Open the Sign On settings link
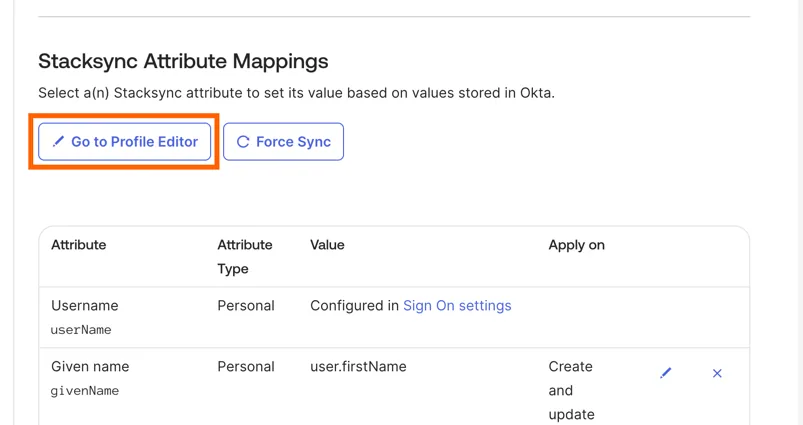Screen dimensions: 803x425 (x=457, y=306)
